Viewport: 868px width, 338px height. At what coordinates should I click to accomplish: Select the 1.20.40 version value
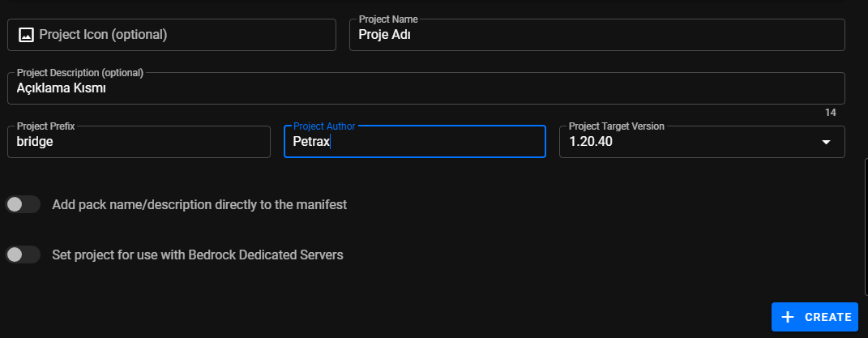[x=590, y=142]
